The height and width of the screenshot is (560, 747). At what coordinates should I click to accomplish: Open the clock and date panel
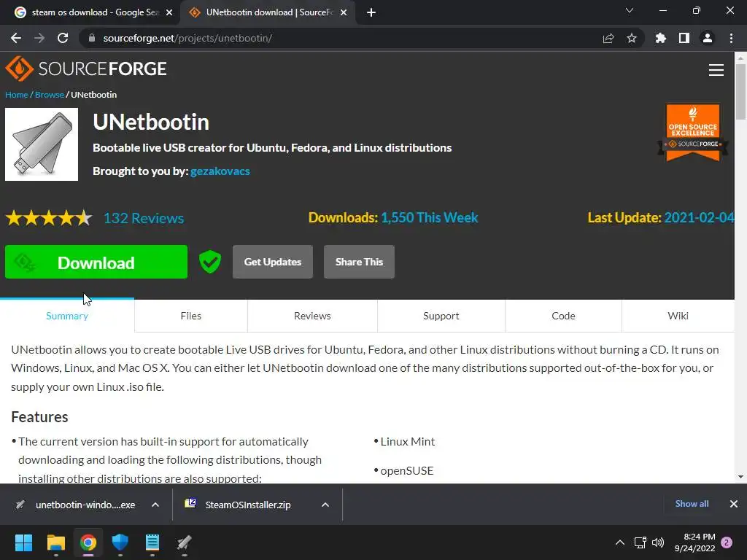pos(695,542)
